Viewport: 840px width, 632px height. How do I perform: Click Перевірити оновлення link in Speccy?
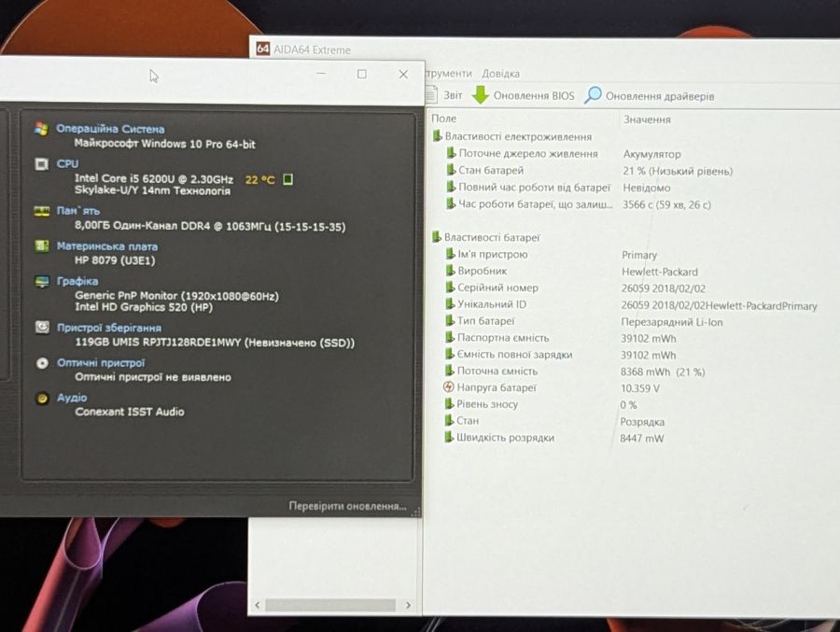click(348, 506)
